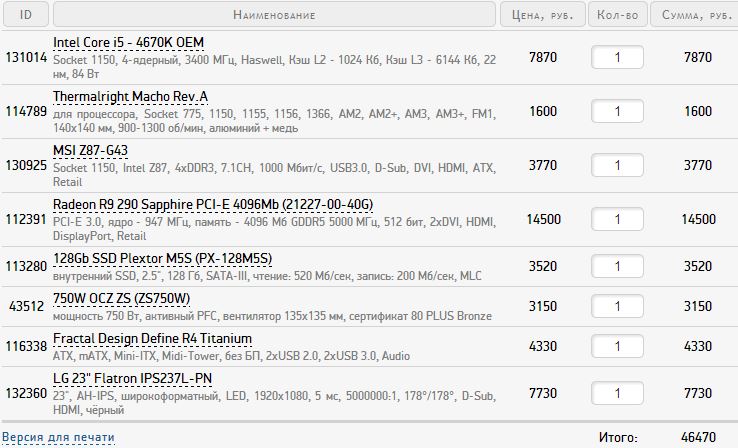Select ID 43512
Screen dimensions: 738x448
click(x=26, y=306)
